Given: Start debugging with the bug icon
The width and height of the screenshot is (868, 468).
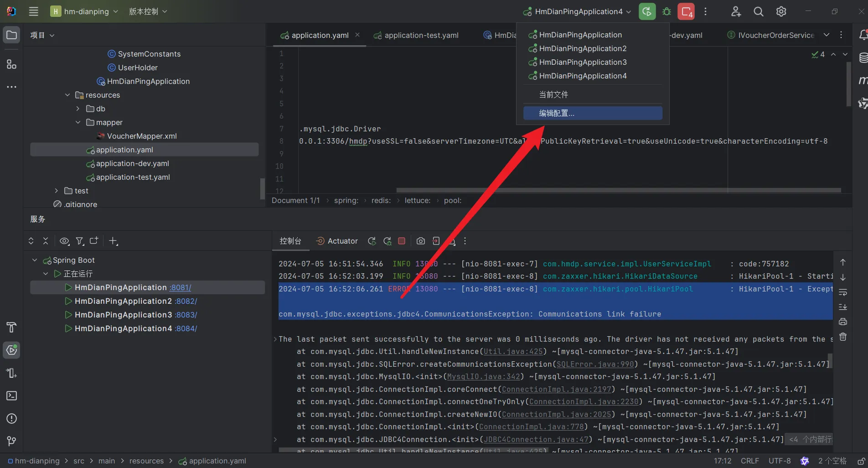Looking at the screenshot, I should [x=666, y=11].
